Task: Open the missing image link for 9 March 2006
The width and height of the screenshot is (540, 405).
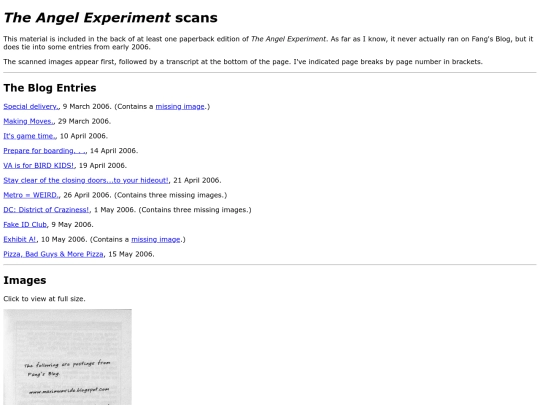Action: click(x=180, y=106)
